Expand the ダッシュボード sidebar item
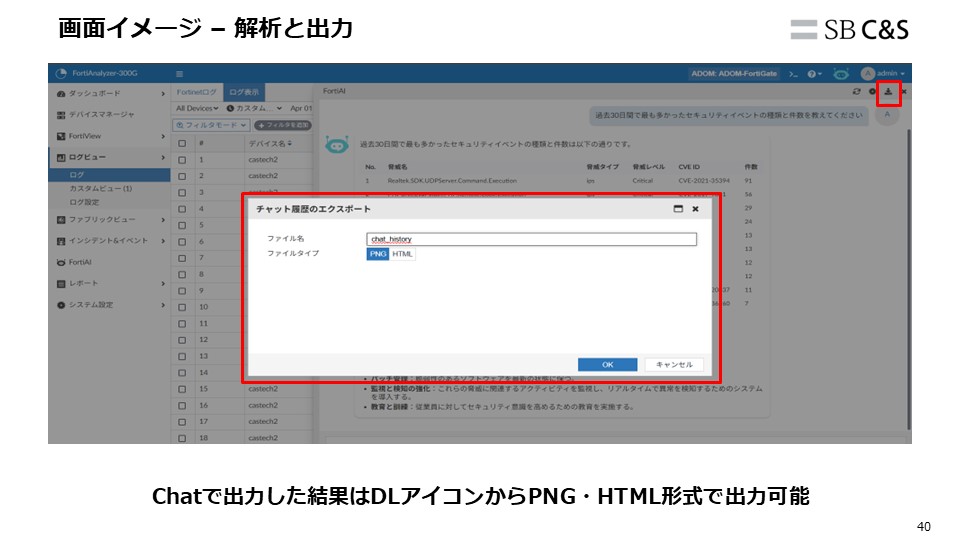This screenshot has height=540, width=960. point(108,93)
